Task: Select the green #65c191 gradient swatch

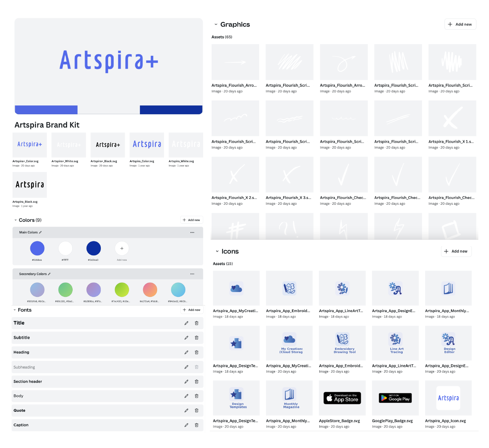Action: coord(65,290)
